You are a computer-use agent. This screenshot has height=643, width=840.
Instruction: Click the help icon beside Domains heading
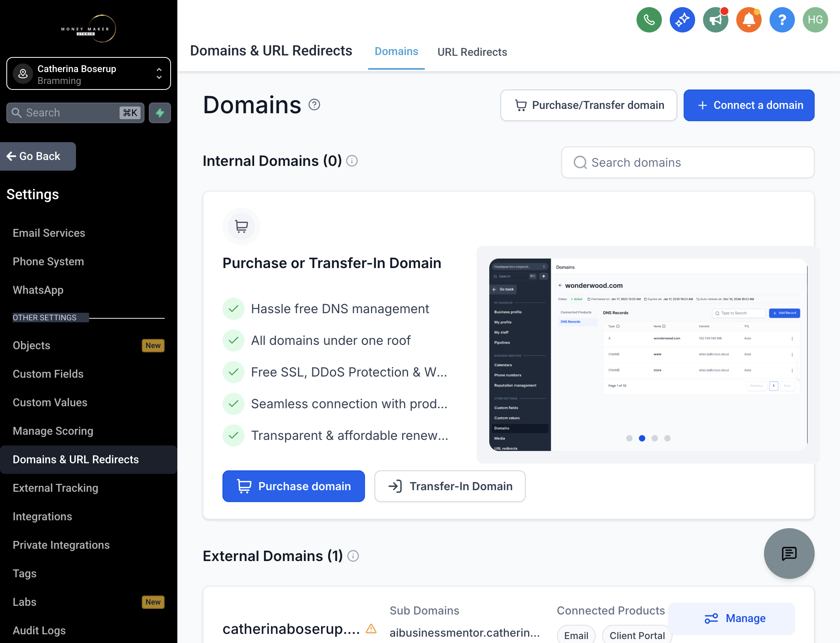click(x=314, y=105)
